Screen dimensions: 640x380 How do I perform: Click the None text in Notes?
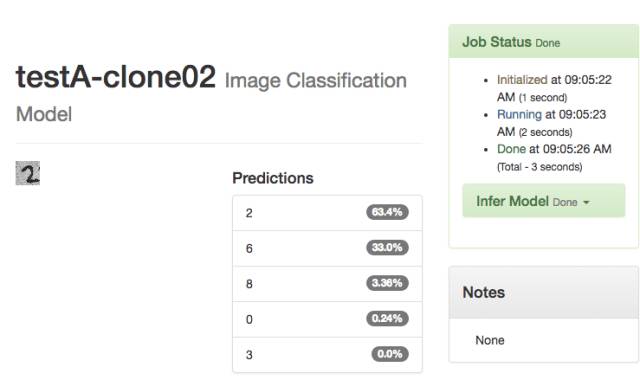click(x=490, y=340)
